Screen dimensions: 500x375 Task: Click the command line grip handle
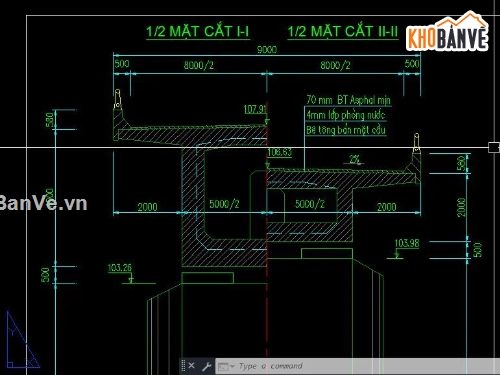[x=183, y=366]
